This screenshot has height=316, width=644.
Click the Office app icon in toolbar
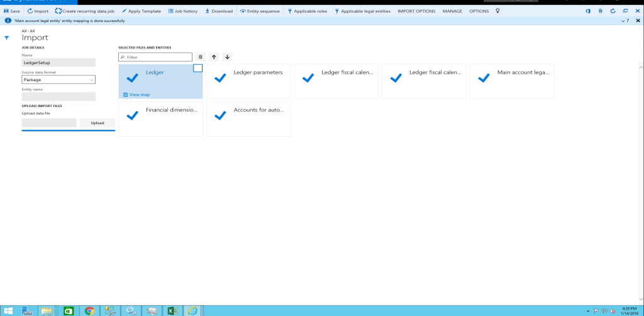pyautogui.click(x=588, y=11)
